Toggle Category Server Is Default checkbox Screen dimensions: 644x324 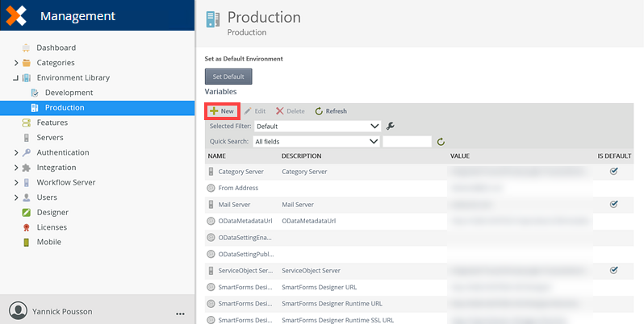[x=613, y=172]
